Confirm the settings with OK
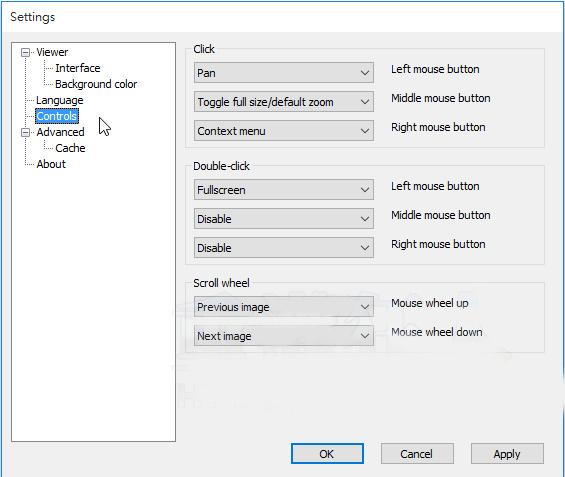Viewport: 565px width, 477px height. (327, 454)
